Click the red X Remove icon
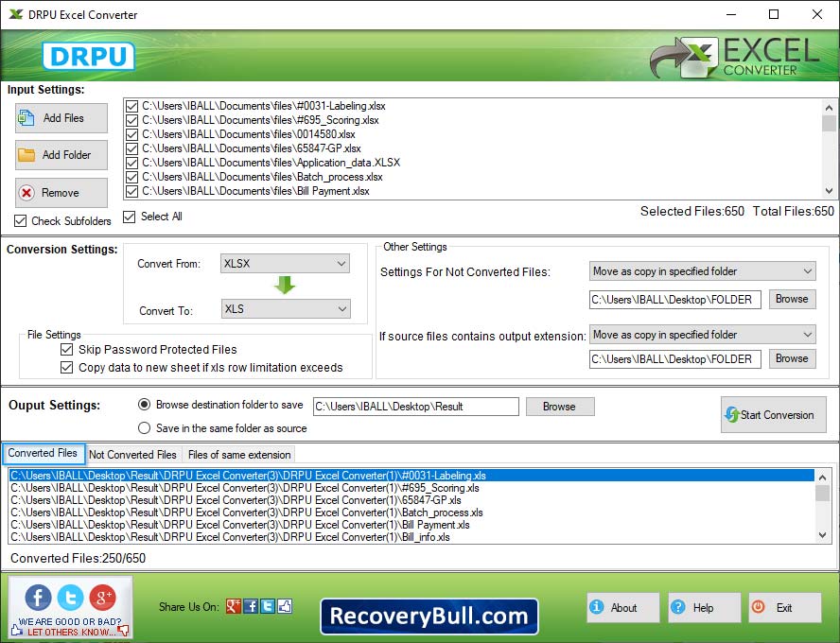 [x=26, y=193]
